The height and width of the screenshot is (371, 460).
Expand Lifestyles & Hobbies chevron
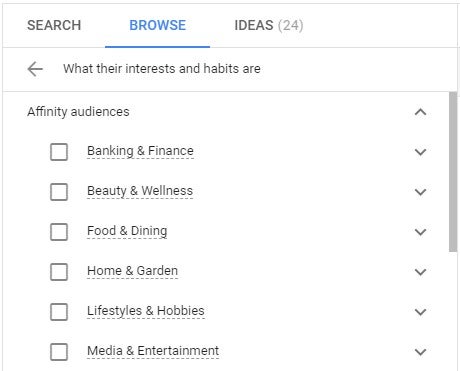pos(420,312)
